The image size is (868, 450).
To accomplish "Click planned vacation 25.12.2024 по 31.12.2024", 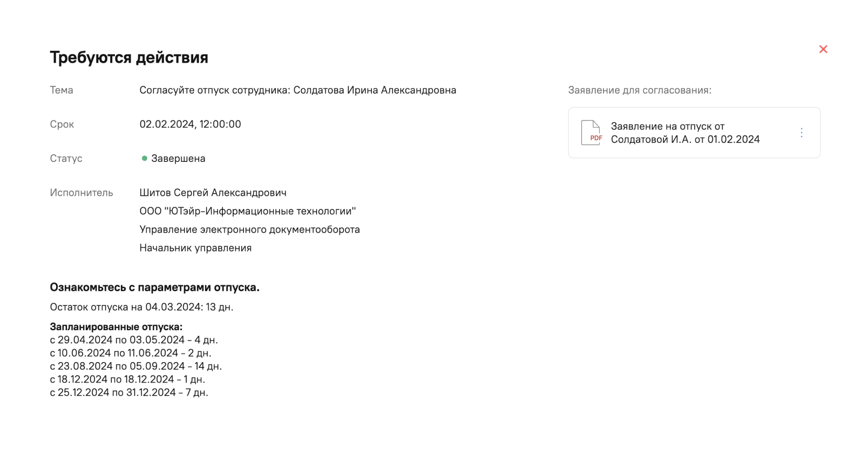I will tap(129, 392).
